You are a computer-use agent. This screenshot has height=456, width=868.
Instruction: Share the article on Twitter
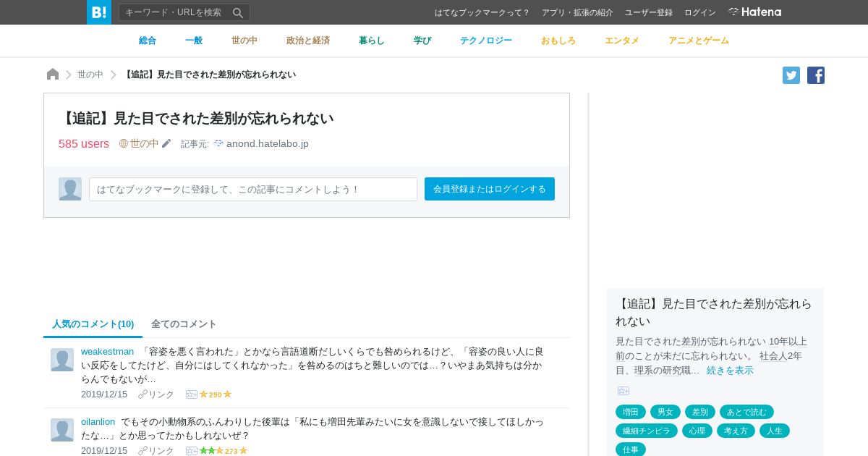click(x=791, y=75)
